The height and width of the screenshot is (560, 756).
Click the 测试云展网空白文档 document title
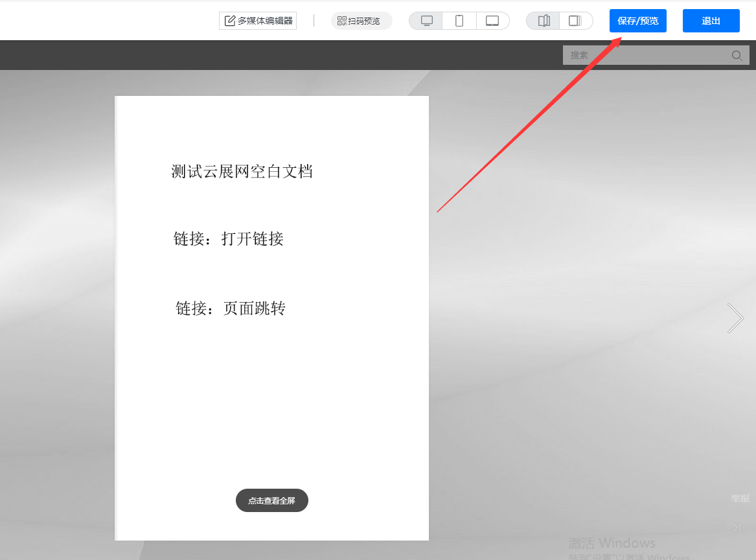242,172
